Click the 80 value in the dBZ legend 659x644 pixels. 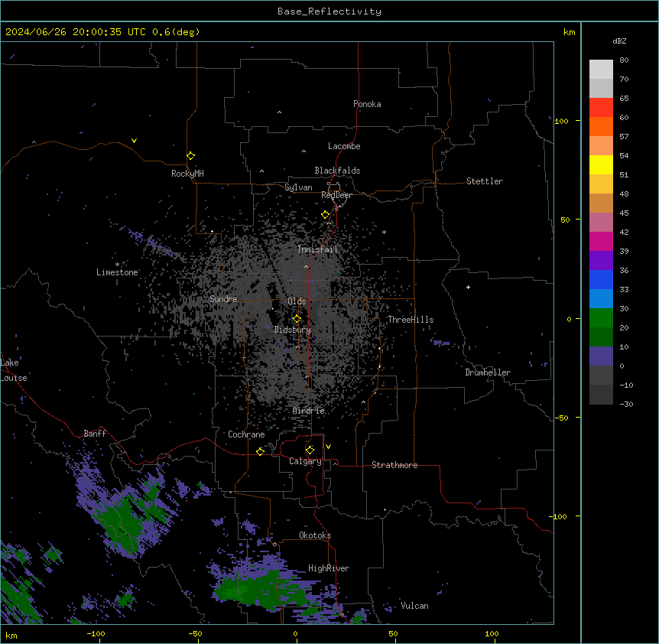[x=624, y=60]
